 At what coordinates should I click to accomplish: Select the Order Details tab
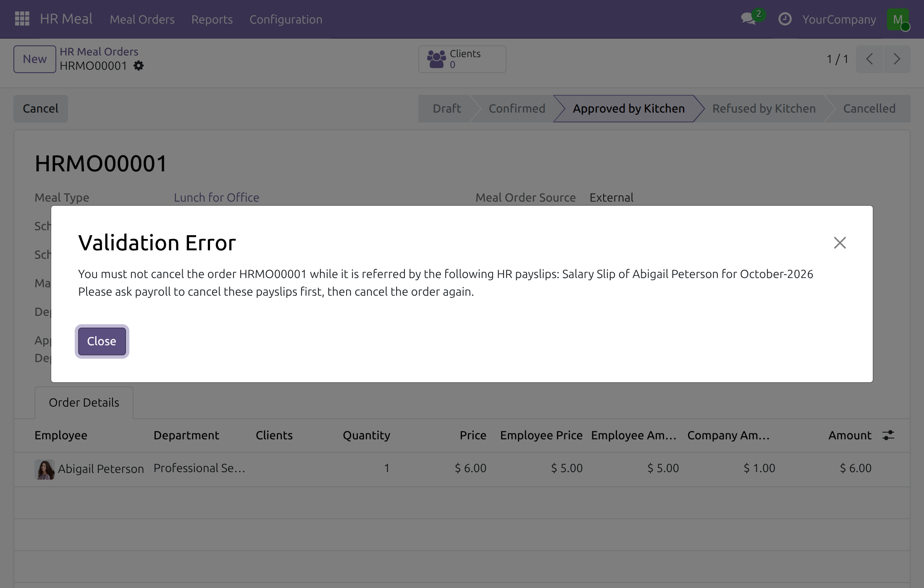point(84,402)
